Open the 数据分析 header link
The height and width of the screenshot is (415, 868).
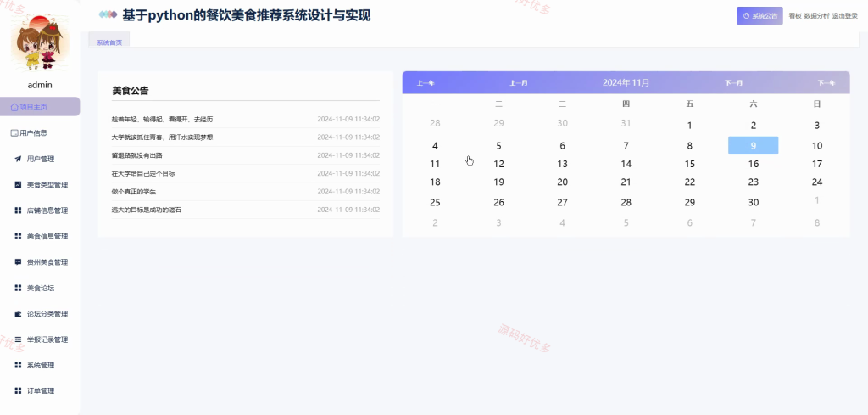click(816, 16)
